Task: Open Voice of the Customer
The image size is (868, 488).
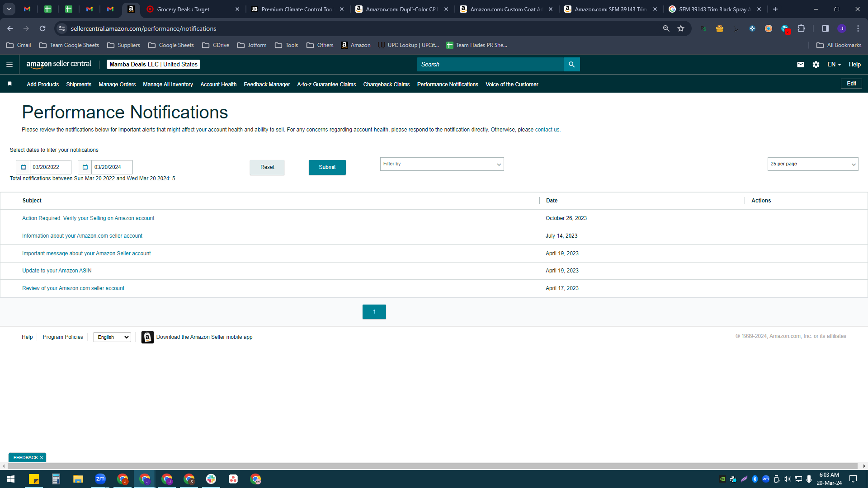Action: [x=512, y=84]
